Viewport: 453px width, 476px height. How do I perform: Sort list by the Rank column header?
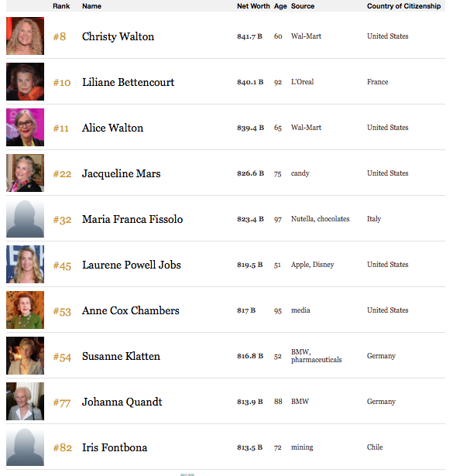coord(61,6)
